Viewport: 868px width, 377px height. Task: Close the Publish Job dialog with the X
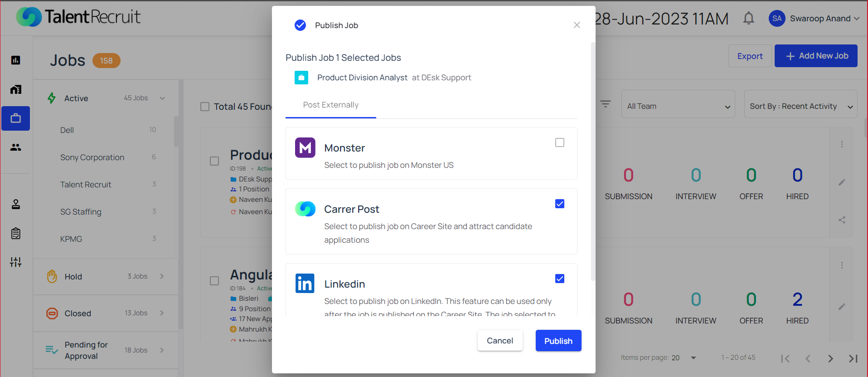pos(577,25)
